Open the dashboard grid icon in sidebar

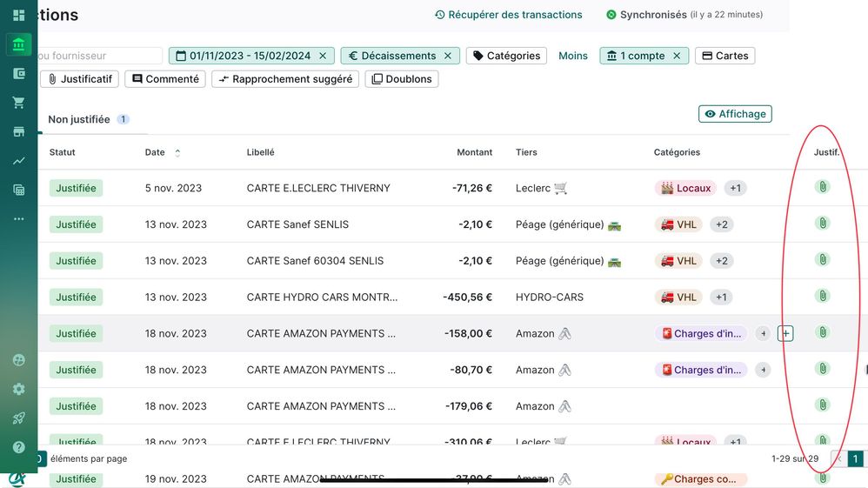tap(18, 16)
